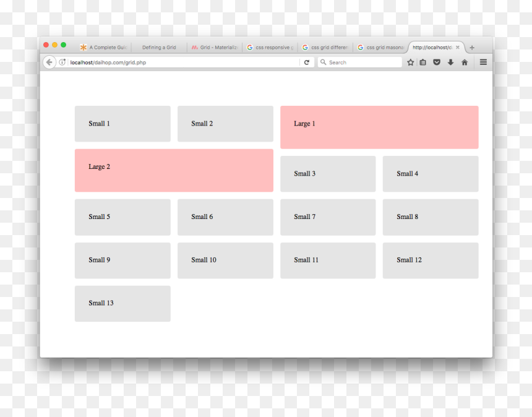Click the Large 1 pink box
The image size is (532, 417).
[379, 127]
